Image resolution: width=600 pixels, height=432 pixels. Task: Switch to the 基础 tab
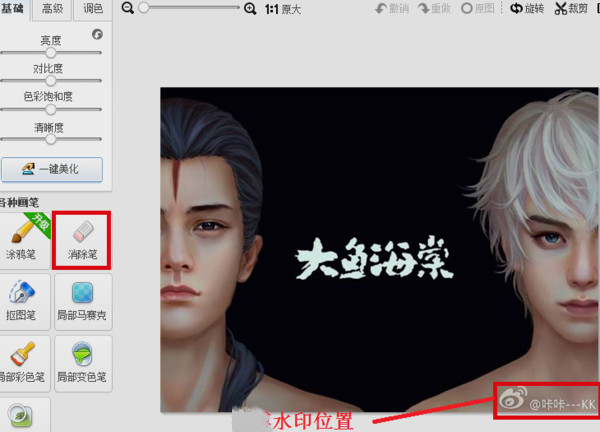tap(13, 8)
